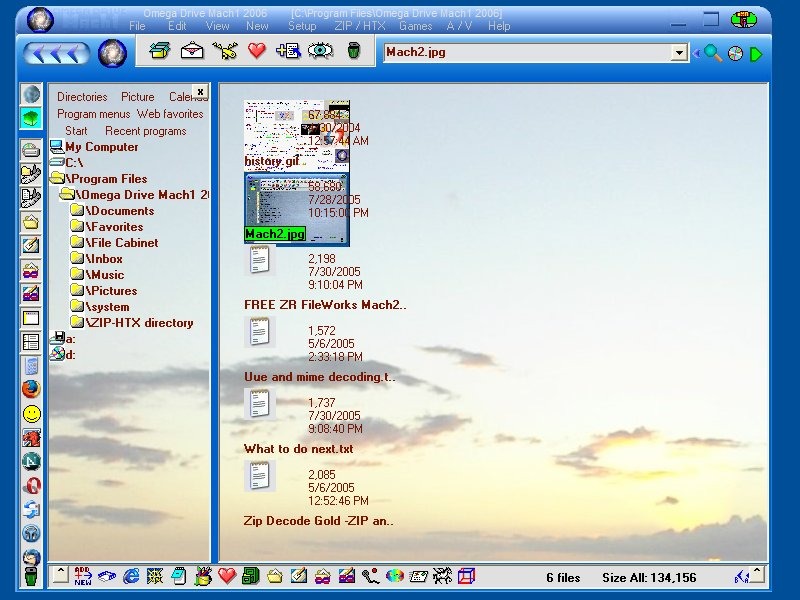
Task: Click the CD disc icon beside search
Action: click(x=735, y=54)
